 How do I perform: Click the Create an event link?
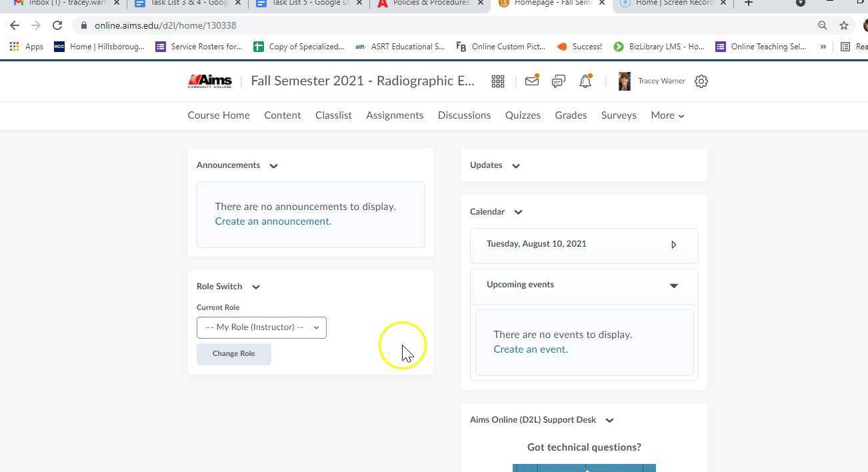coord(530,349)
